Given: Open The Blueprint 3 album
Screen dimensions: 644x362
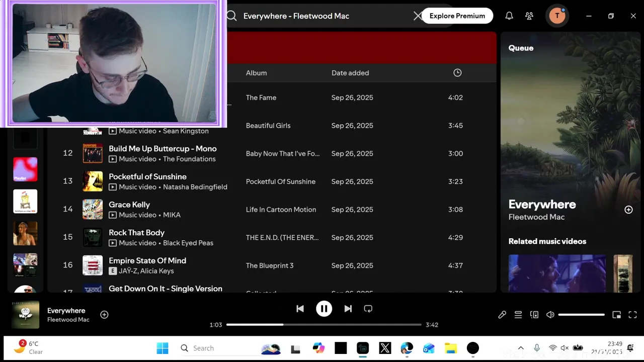Looking at the screenshot, I should tap(269, 265).
